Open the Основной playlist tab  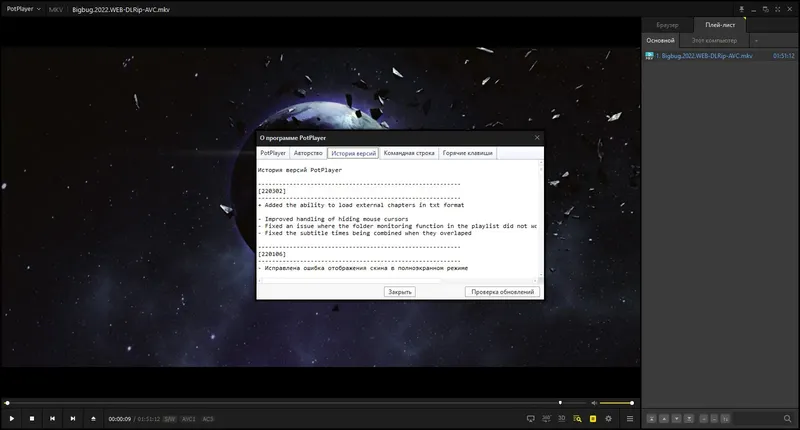pyautogui.click(x=660, y=40)
